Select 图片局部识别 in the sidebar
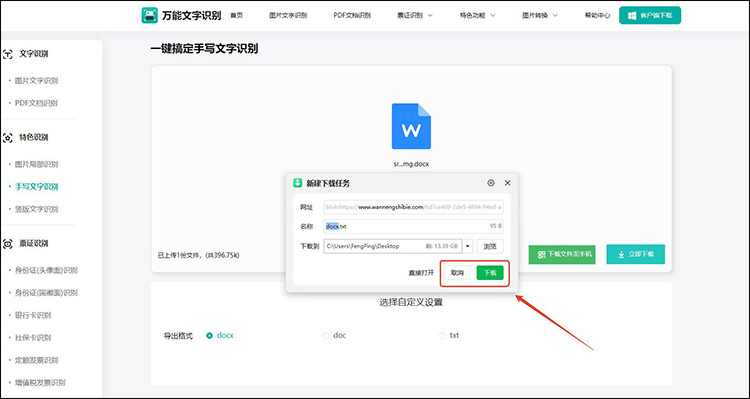Image resolution: width=750 pixels, height=399 pixels. tap(36, 165)
